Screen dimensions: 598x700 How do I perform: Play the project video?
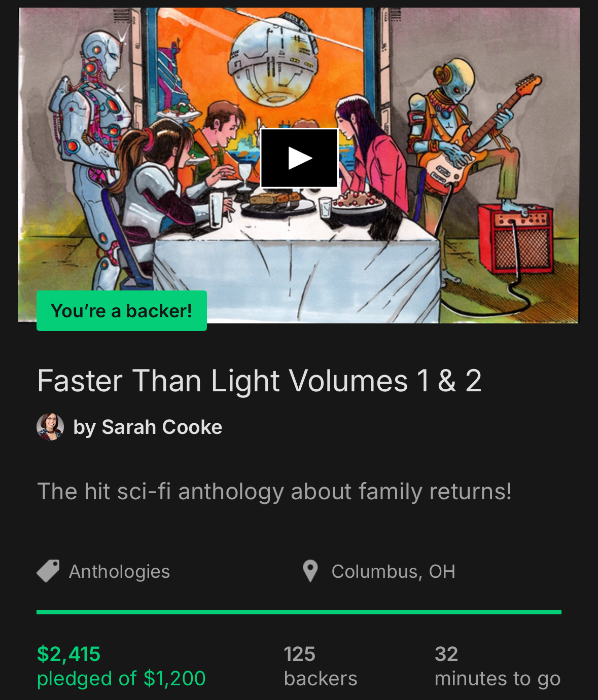tap(299, 158)
